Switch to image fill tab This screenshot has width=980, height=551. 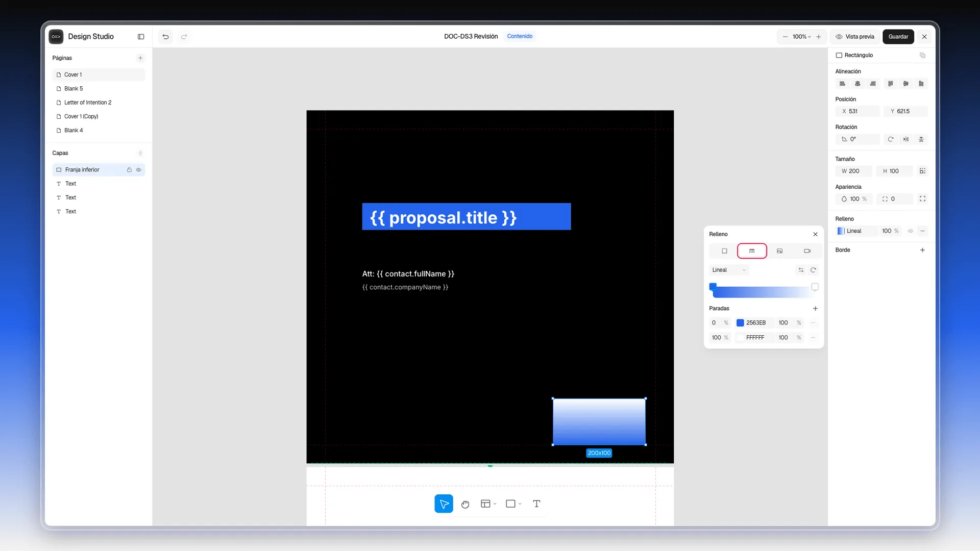point(779,251)
